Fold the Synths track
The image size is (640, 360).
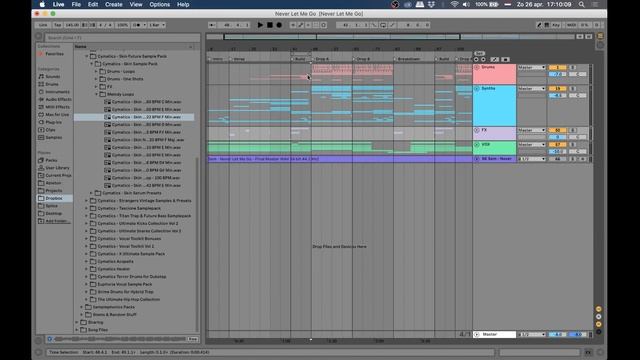(x=477, y=89)
